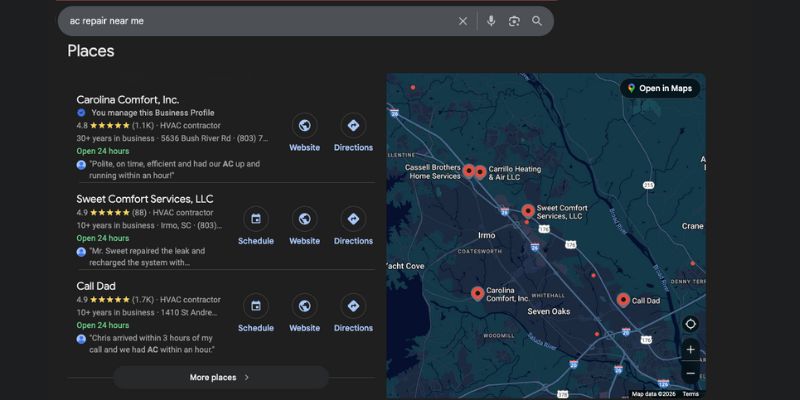Click the verified badge beside Business Profile text

[x=81, y=113]
